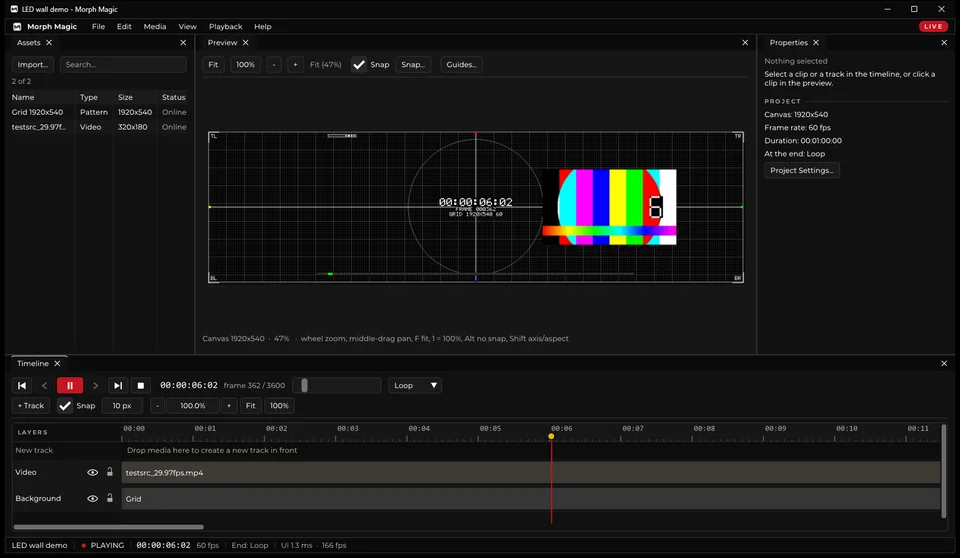Hide the Video track
The height and width of the screenshot is (558, 960).
pos(92,472)
